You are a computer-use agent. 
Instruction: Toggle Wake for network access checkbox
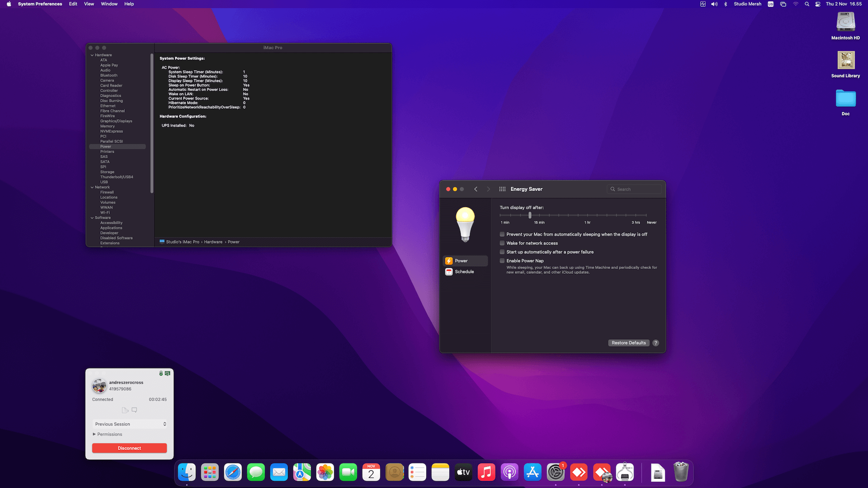click(502, 243)
